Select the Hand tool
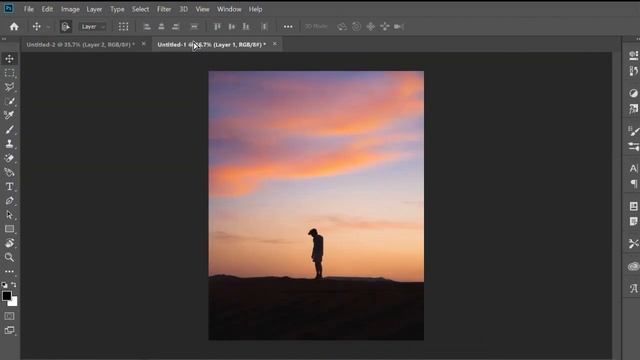This screenshot has width=640, height=360. coord(9,243)
